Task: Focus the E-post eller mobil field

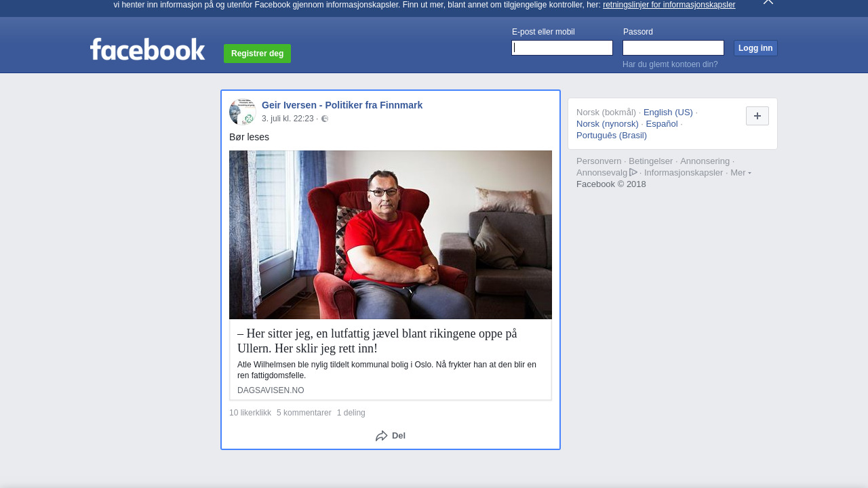Action: (x=562, y=47)
